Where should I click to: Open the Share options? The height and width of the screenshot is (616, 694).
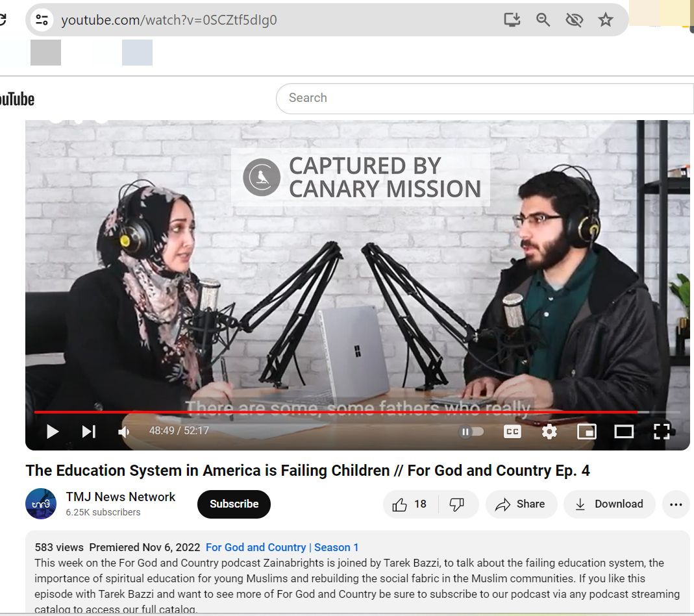click(521, 504)
